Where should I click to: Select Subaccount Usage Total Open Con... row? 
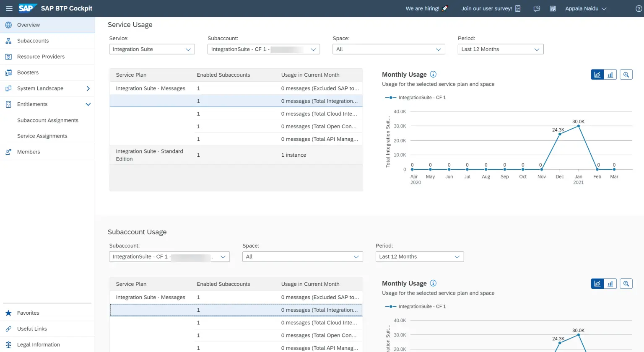pyautogui.click(x=236, y=335)
